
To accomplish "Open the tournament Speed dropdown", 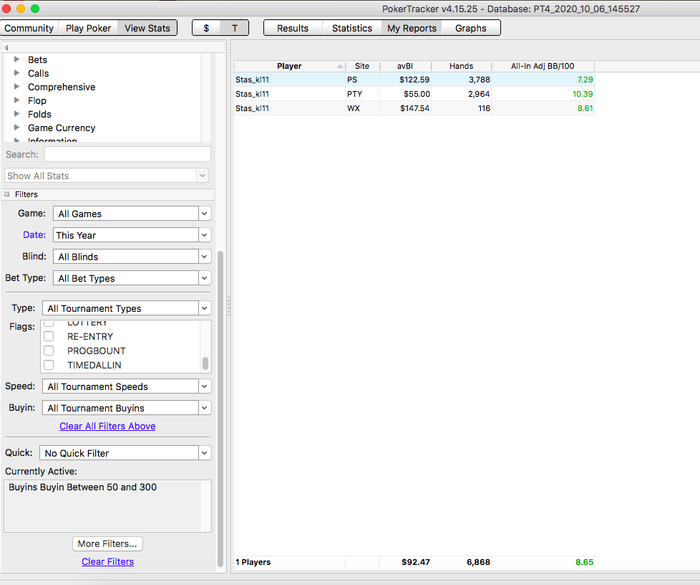I will click(127, 386).
